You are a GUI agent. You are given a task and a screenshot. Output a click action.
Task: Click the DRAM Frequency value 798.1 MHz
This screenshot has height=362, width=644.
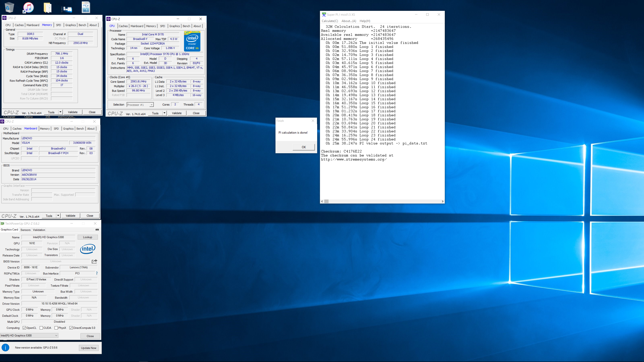(x=62, y=53)
